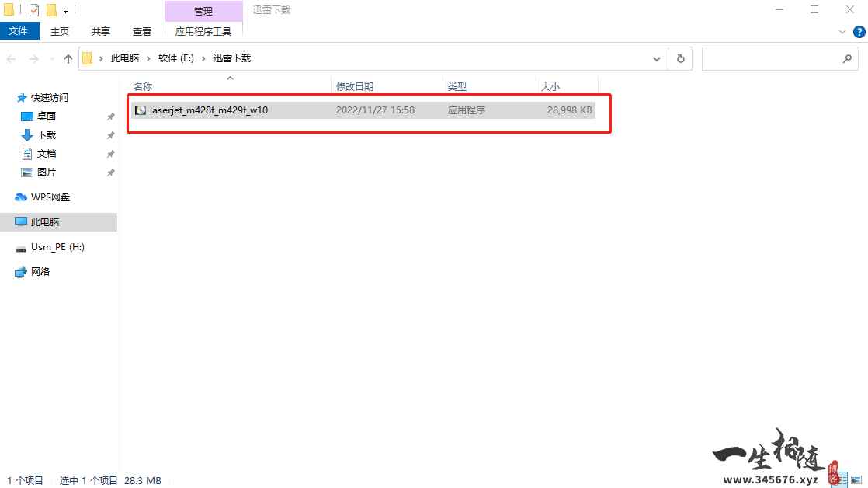This screenshot has width=868, height=488.
Task: Click 软件 (E:) in the address breadcrumb
Action: [175, 58]
